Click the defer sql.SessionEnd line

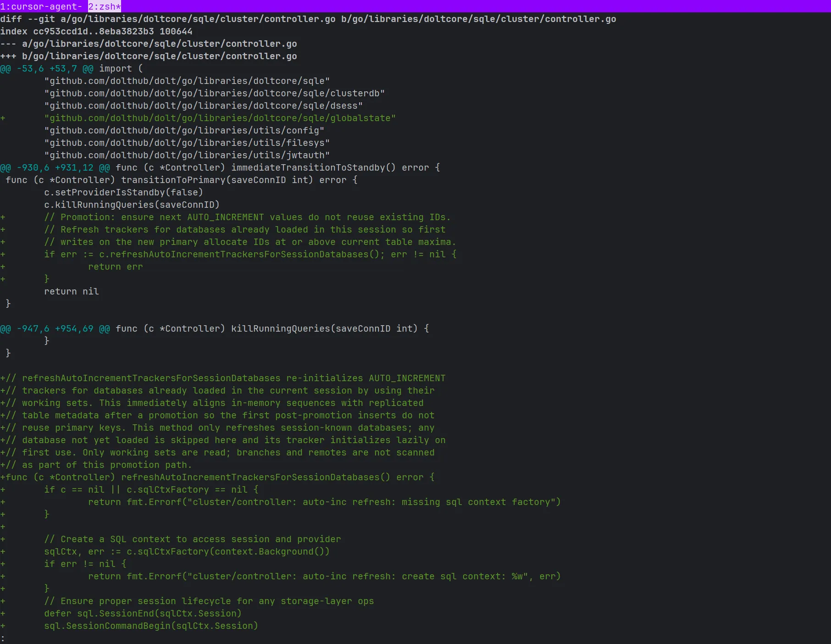(143, 613)
